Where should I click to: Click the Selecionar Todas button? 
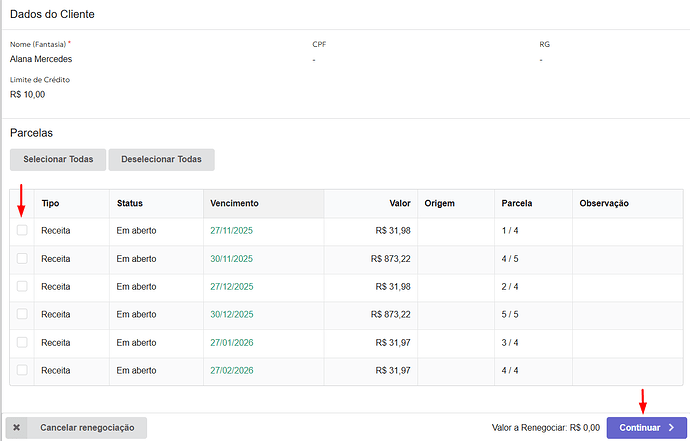click(x=58, y=159)
